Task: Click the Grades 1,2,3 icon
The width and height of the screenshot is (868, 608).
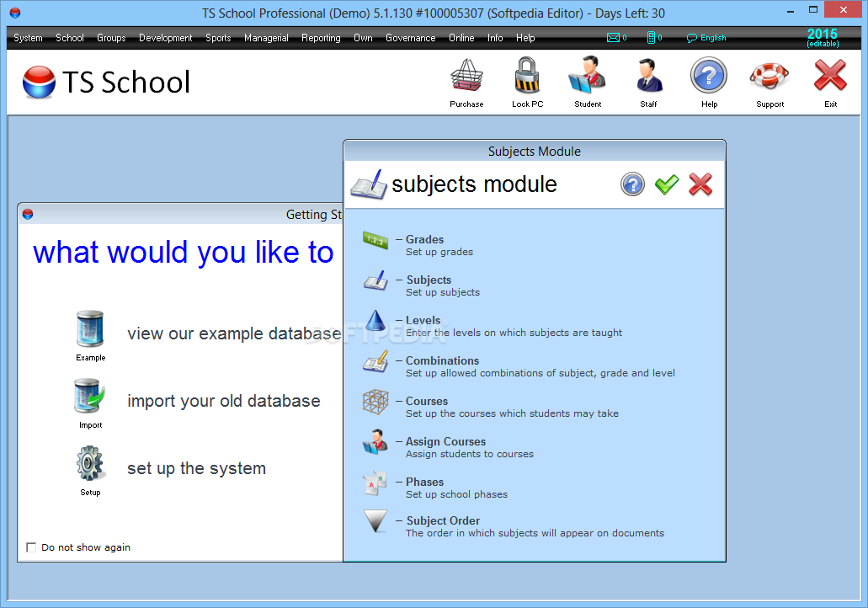Action: [x=375, y=240]
